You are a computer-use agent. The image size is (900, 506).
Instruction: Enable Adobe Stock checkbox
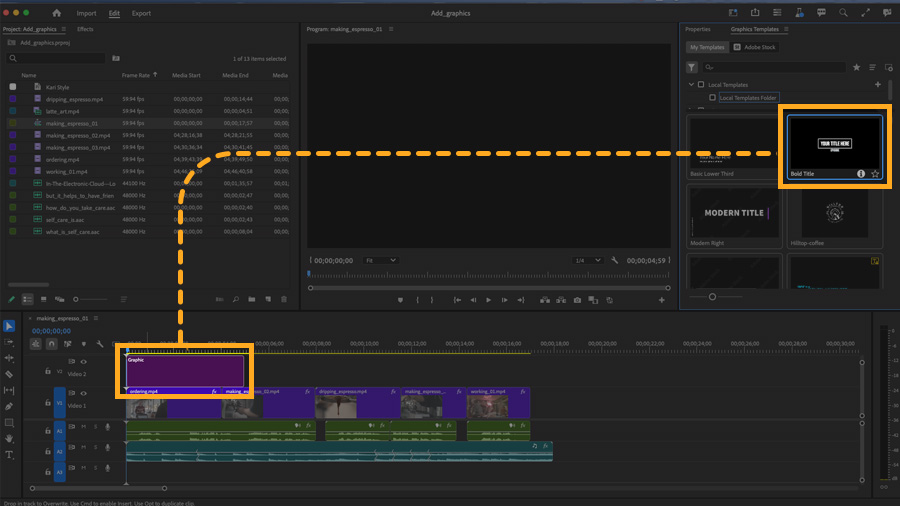(738, 47)
